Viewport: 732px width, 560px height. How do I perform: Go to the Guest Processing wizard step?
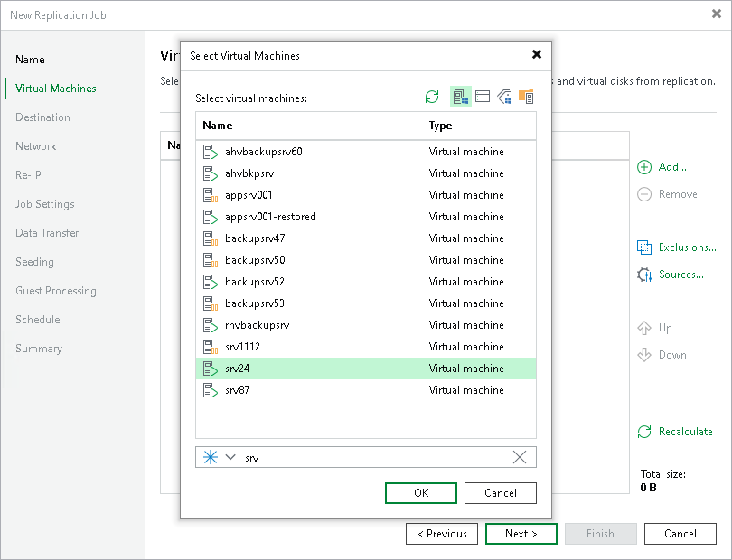(x=55, y=291)
